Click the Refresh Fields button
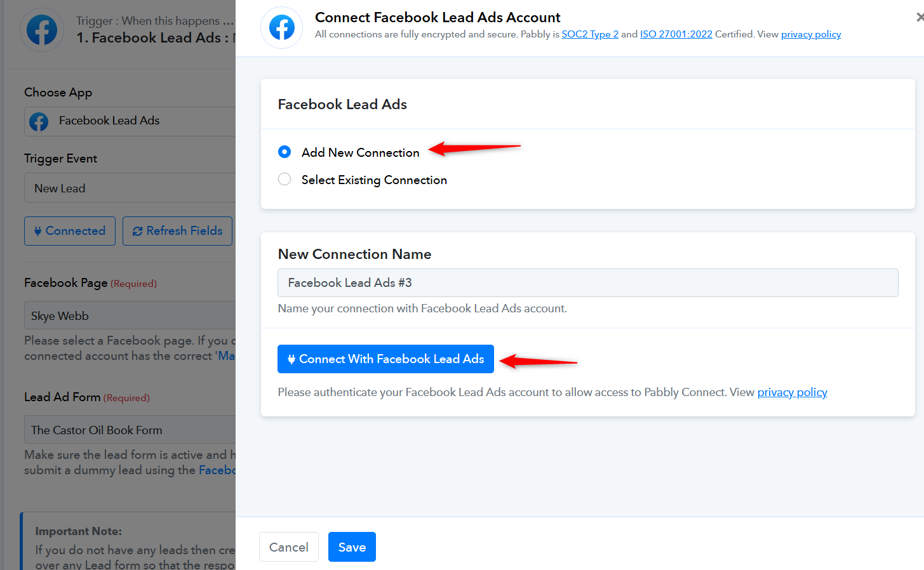 [x=177, y=231]
